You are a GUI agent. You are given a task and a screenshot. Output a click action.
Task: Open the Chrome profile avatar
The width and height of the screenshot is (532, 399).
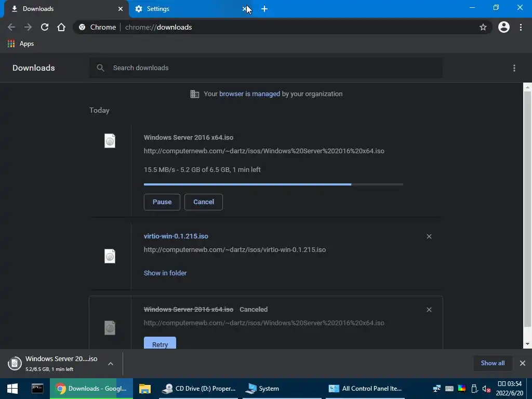coord(503,27)
